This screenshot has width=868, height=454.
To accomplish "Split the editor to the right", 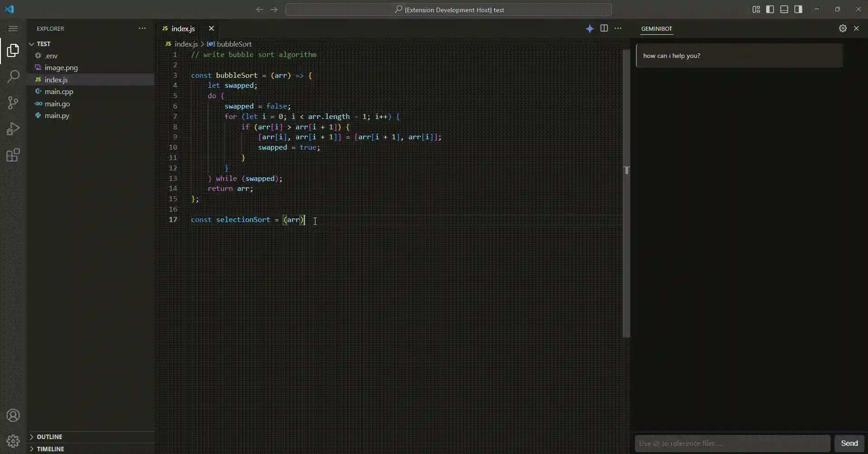I will (x=604, y=28).
